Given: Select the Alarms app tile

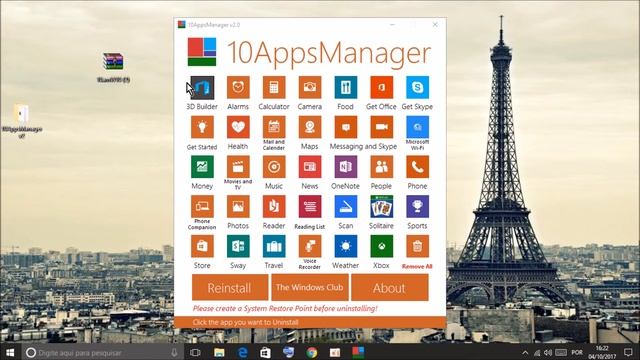Looking at the screenshot, I should tap(238, 87).
